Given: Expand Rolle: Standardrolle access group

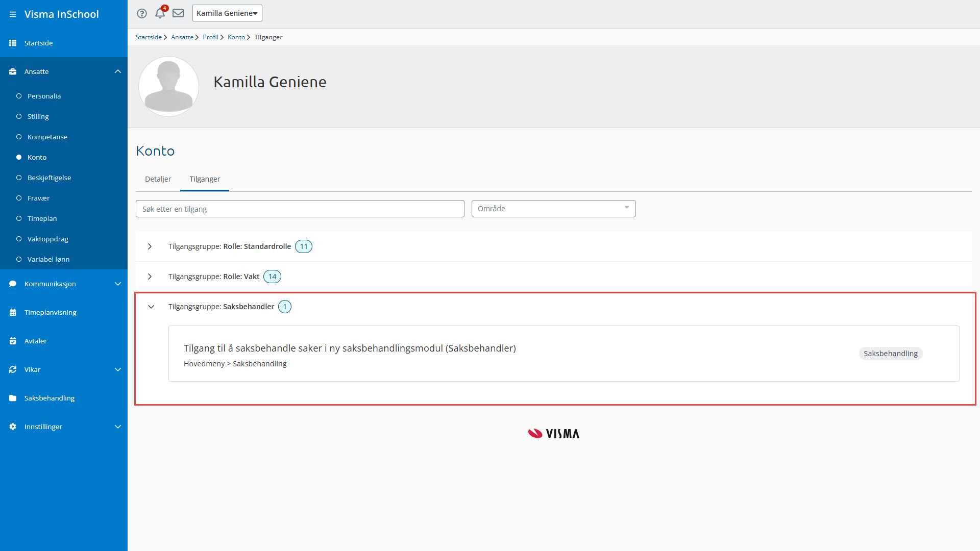Looking at the screenshot, I should coord(150,246).
